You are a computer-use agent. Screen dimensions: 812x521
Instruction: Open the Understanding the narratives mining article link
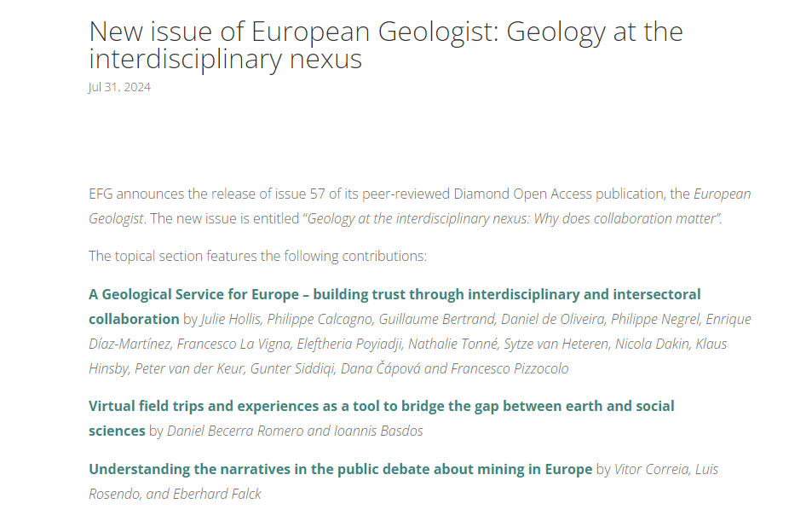click(x=340, y=469)
